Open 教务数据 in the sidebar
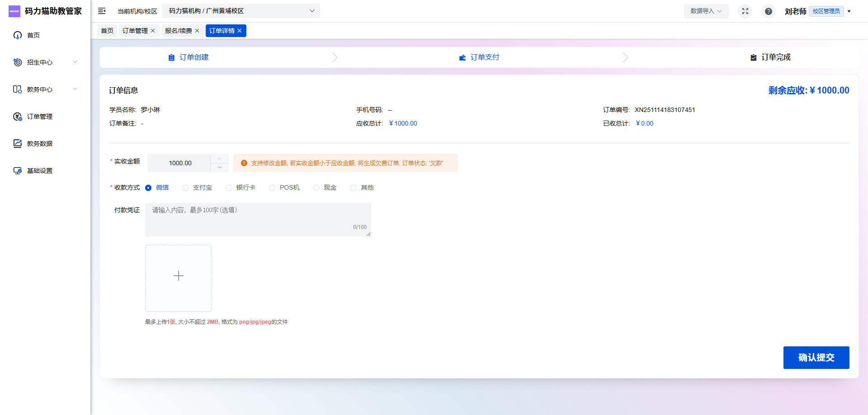Screen dimensions: 868x415 pos(39,144)
